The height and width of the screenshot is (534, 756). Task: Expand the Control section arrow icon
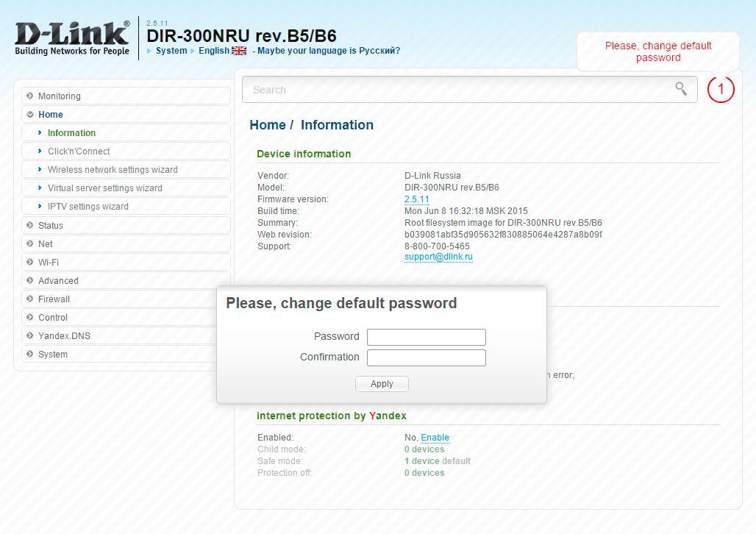coord(30,317)
